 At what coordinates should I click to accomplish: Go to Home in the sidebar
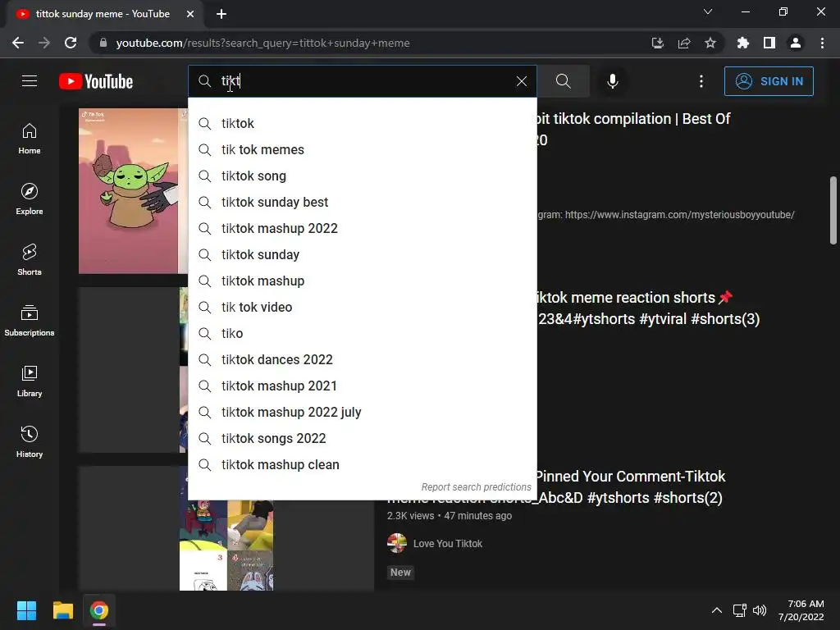tap(30, 139)
